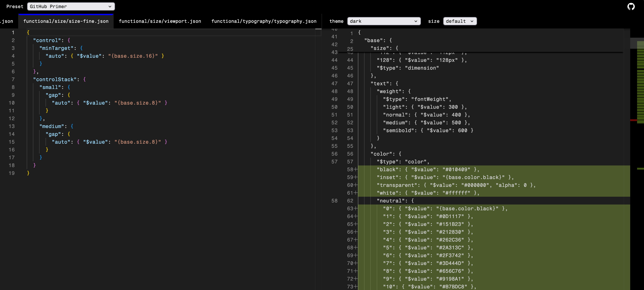Viewport: 644px width, 290px height.
Task: Click line number 19 in left editor
Action: click(x=11, y=173)
